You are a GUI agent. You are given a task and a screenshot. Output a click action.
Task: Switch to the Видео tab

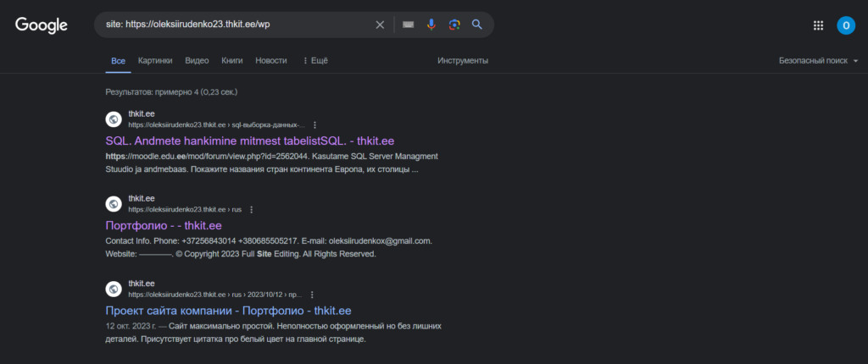coord(197,61)
